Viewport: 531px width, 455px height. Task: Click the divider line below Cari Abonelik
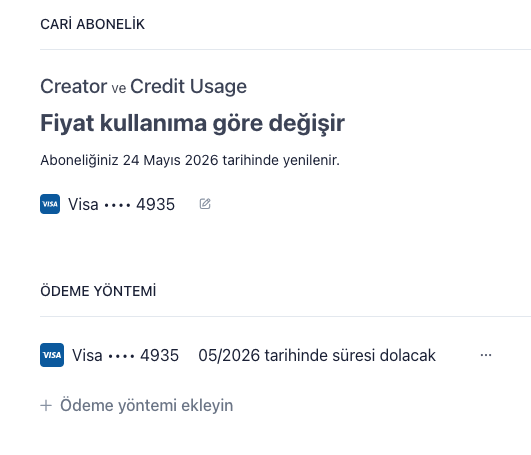[285, 49]
